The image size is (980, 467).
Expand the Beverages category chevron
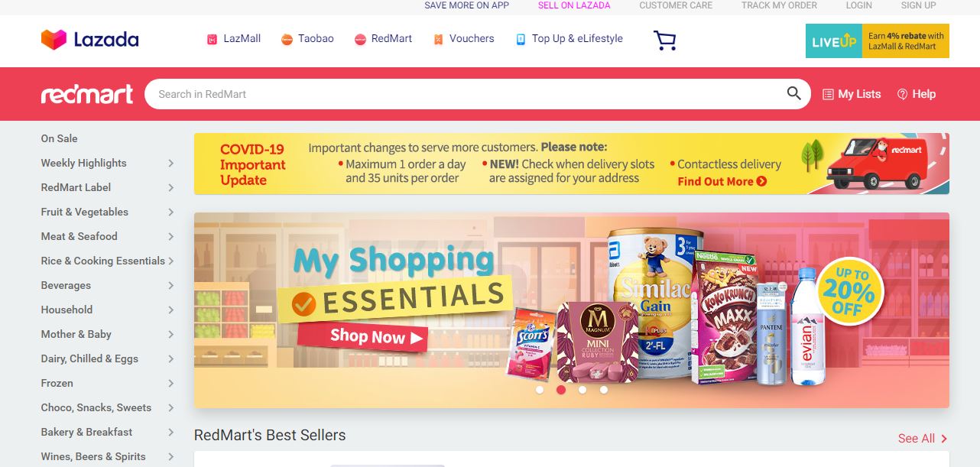[x=171, y=286]
